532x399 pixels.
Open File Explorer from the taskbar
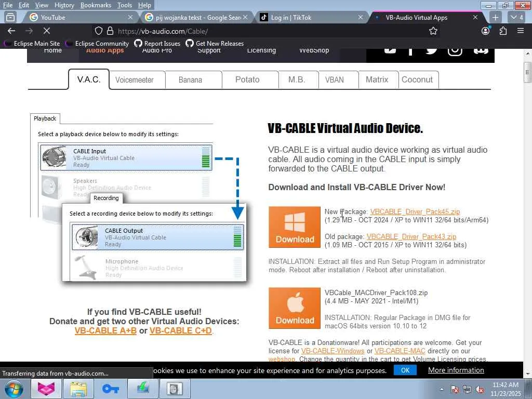[x=78, y=389]
